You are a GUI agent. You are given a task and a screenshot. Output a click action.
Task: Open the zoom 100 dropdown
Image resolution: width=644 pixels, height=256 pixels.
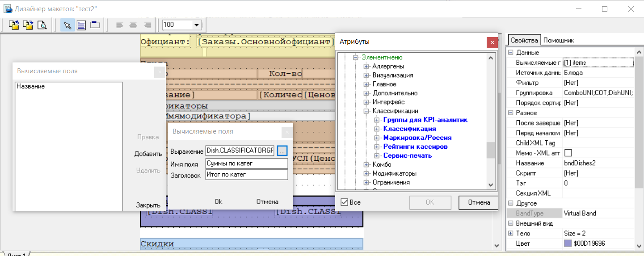point(196,25)
